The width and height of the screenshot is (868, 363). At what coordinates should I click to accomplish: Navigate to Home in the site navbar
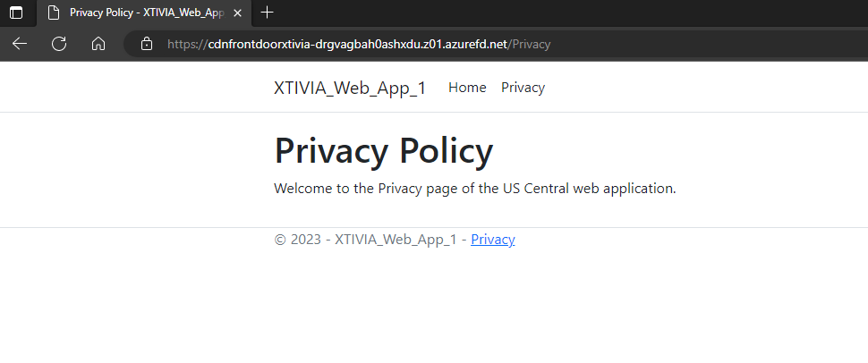pos(467,88)
